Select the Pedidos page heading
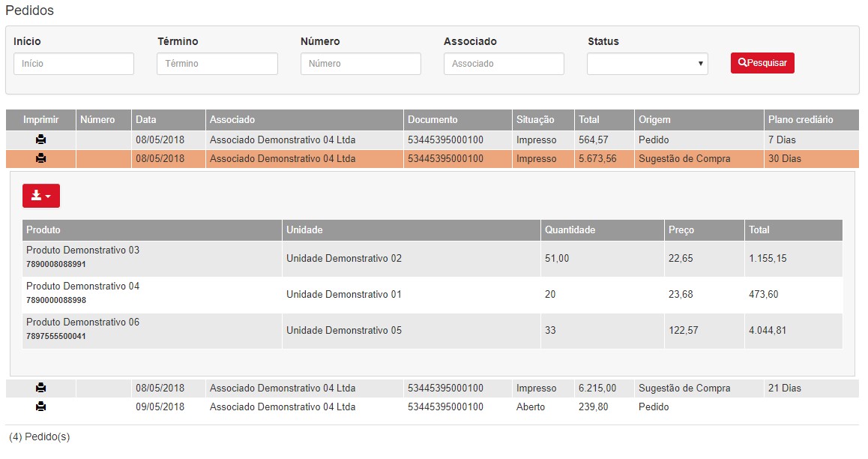Image resolution: width=868 pixels, height=459 pixels. [x=29, y=10]
